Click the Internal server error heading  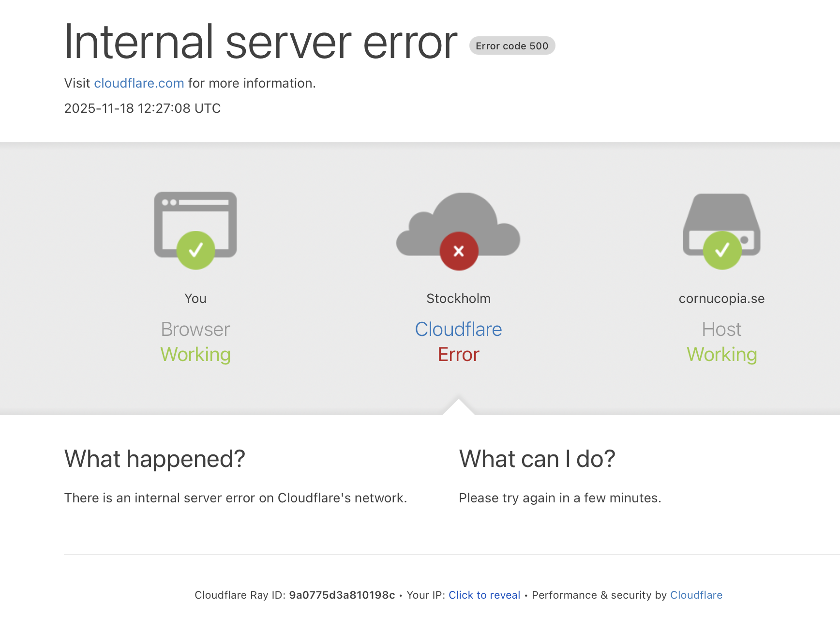click(x=261, y=43)
